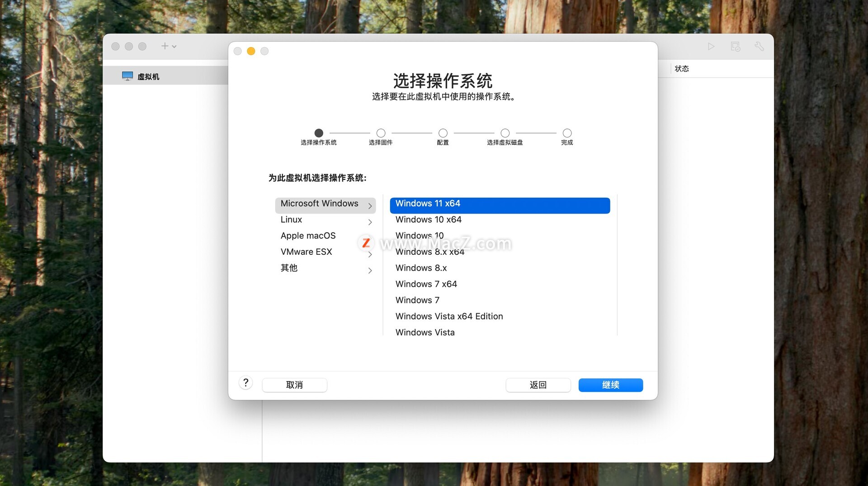Click the wrench settings toolbar icon
The image size is (868, 486).
[759, 46]
